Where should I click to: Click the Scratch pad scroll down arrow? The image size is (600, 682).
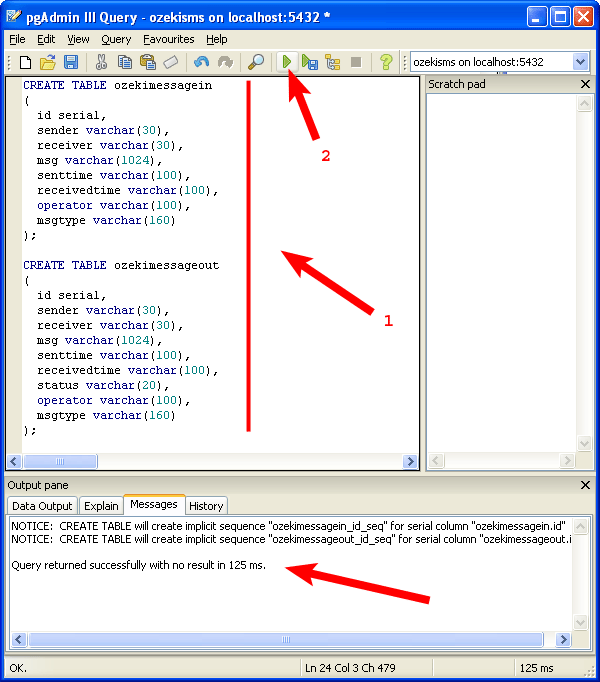coord(584,444)
